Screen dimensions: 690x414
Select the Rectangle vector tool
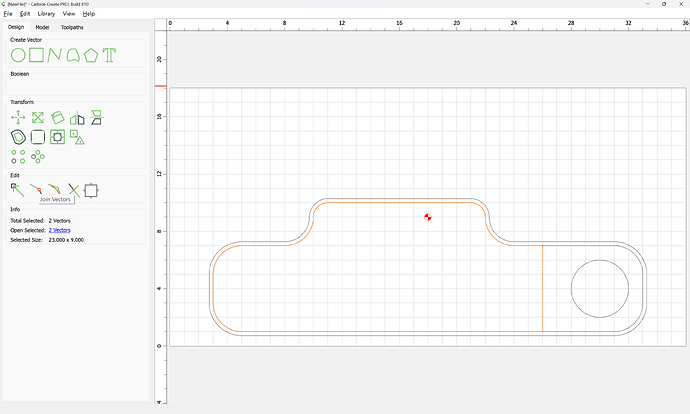[37, 55]
